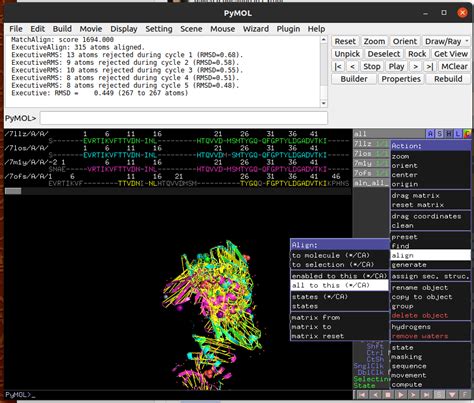Click the |< rewind movie button
Screen dimensions: 474x403
338,67
